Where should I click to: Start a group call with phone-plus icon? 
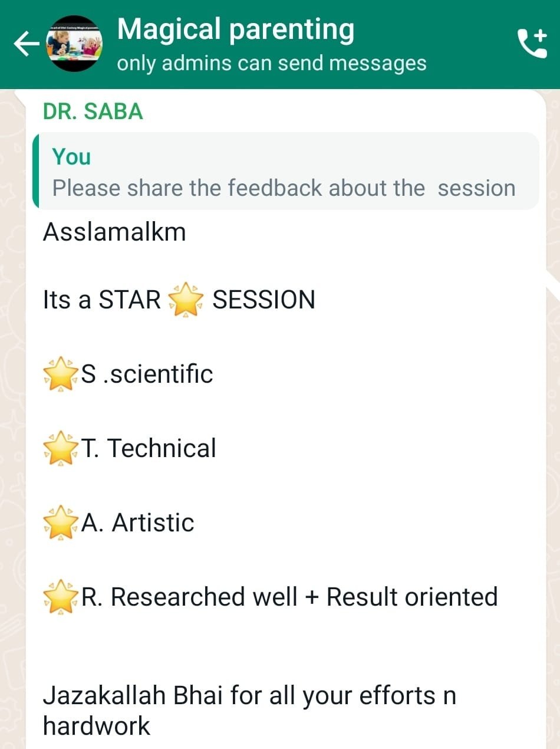click(x=532, y=44)
